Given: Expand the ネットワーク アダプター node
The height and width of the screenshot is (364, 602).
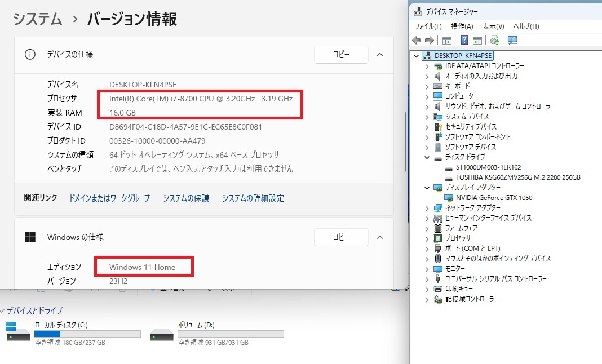Looking at the screenshot, I should pyautogui.click(x=427, y=208).
